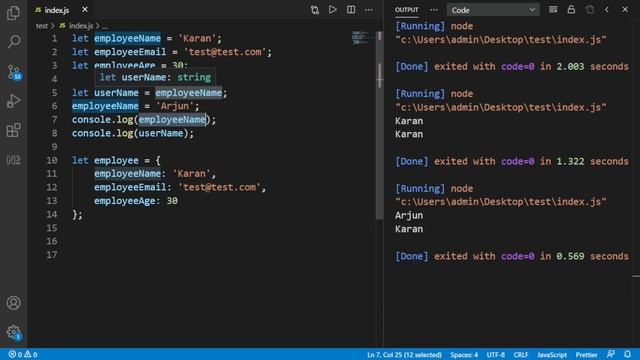Open the Explorer view in activity bar
The width and height of the screenshot is (640, 360).
click(13, 13)
